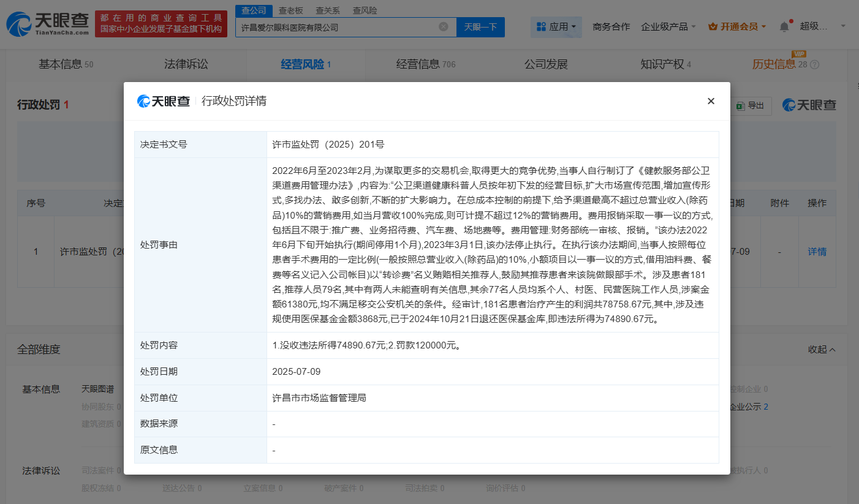Switch to the 查公司 search tab
Viewport: 859px width, 504px height.
(254, 10)
